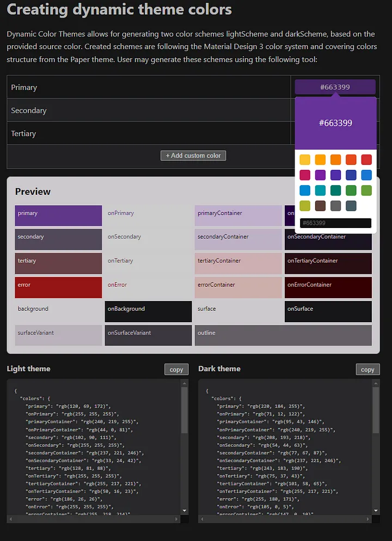Focus the hex color input field

335,223
